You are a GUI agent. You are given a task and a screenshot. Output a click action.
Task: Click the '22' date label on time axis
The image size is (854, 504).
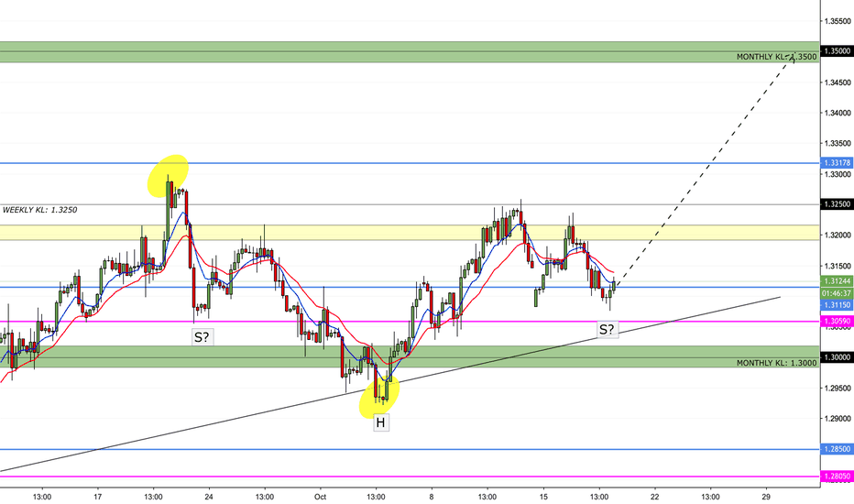pyautogui.click(x=654, y=497)
